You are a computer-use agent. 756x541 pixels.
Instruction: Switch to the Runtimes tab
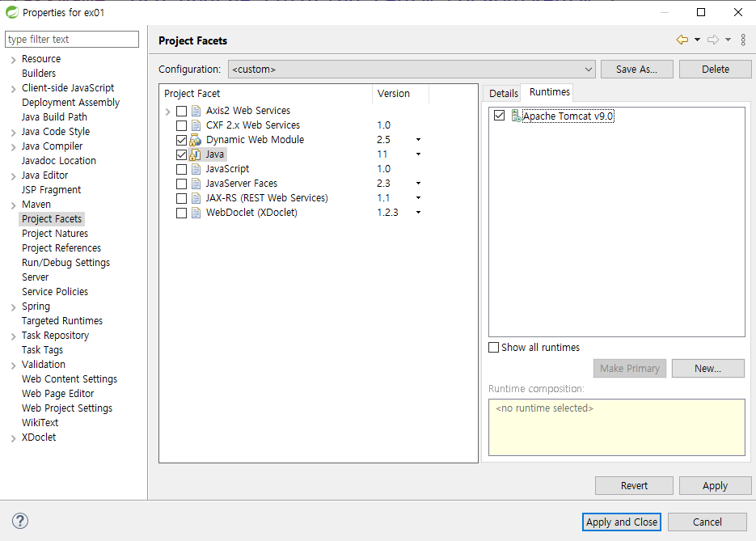pyautogui.click(x=549, y=91)
